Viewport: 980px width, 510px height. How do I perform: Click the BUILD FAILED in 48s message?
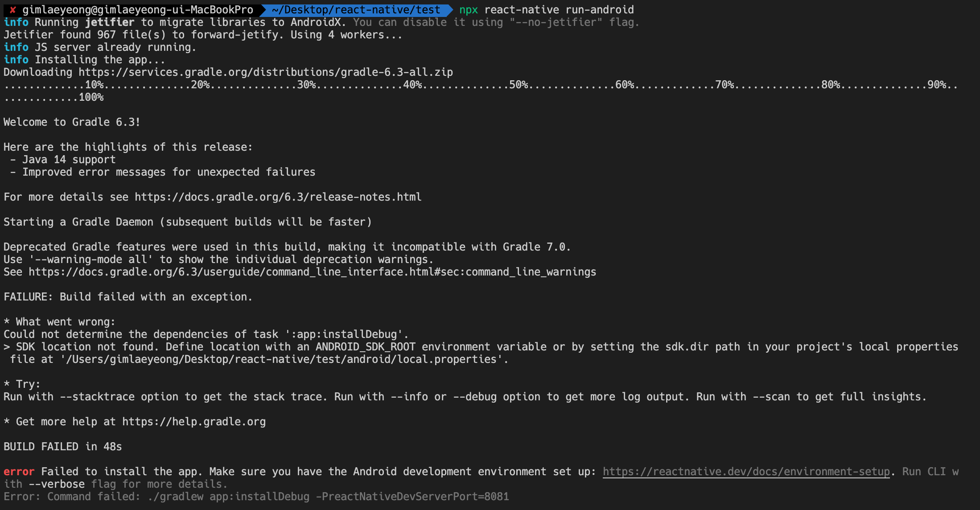(x=62, y=446)
